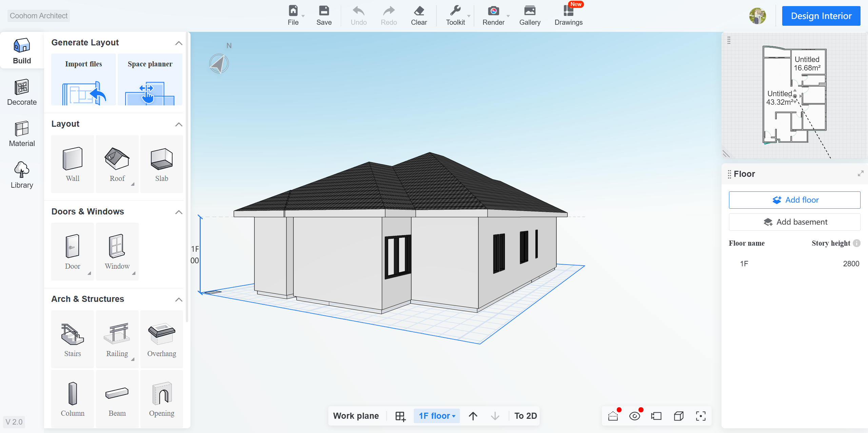The height and width of the screenshot is (433, 868).
Task: Toggle the eye visibility icon in bottom toolbar
Action: click(634, 416)
